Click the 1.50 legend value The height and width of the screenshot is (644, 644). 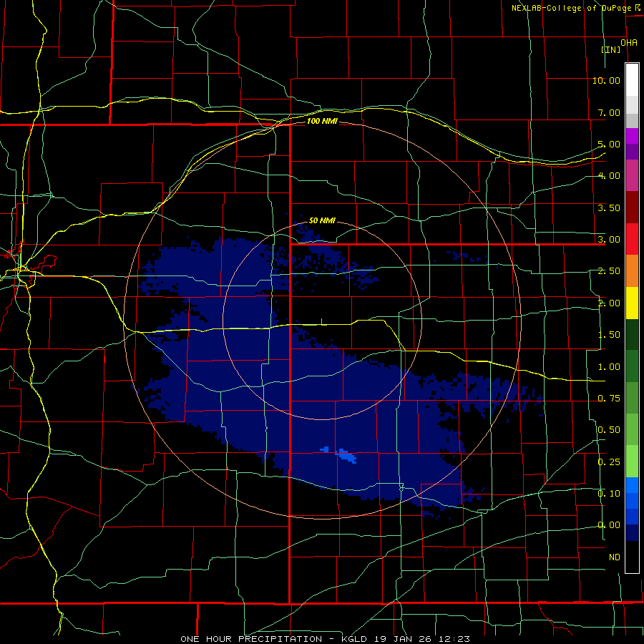point(609,335)
